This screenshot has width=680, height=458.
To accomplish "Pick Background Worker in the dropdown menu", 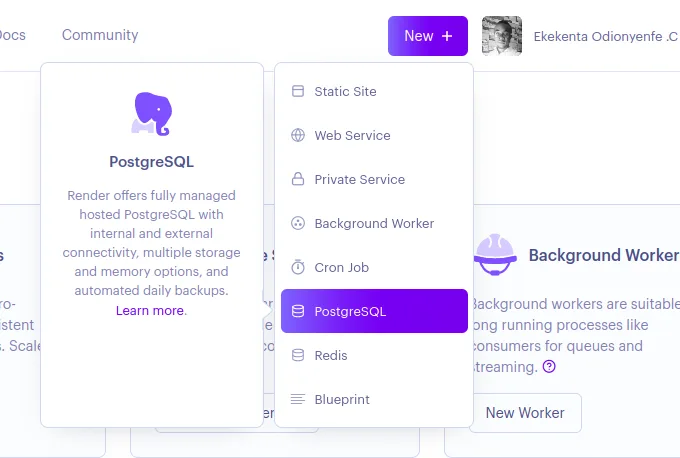I will pos(374,223).
